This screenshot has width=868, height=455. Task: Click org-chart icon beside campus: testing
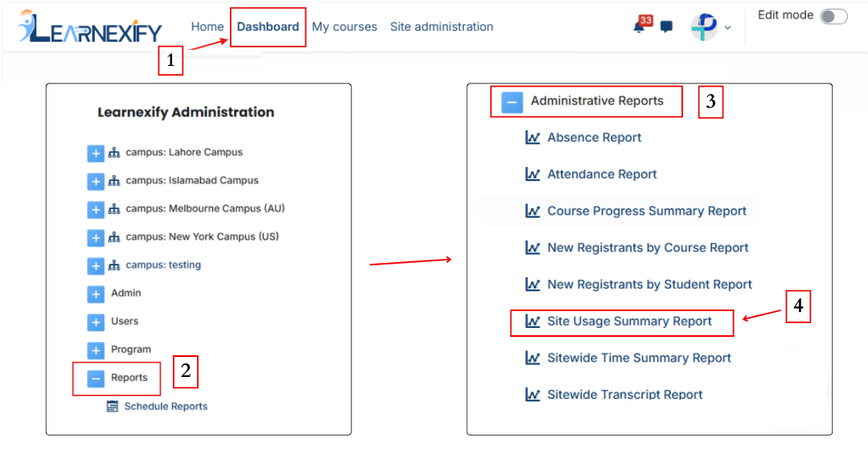(114, 266)
